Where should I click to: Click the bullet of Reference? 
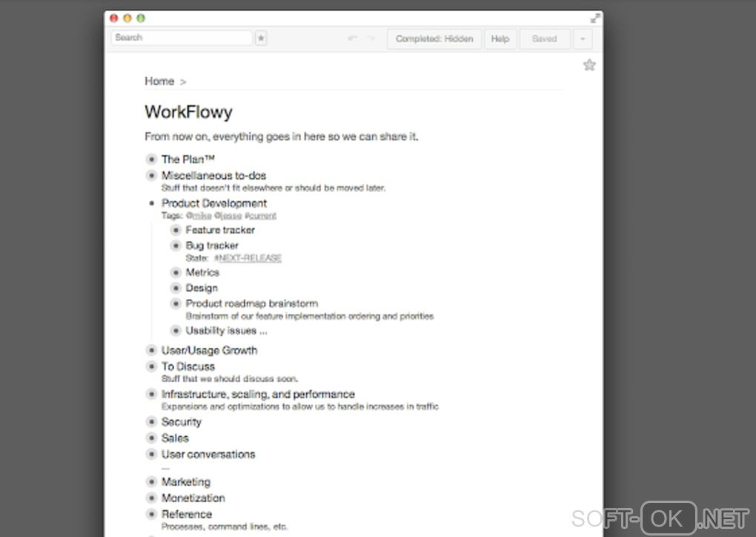(151, 514)
